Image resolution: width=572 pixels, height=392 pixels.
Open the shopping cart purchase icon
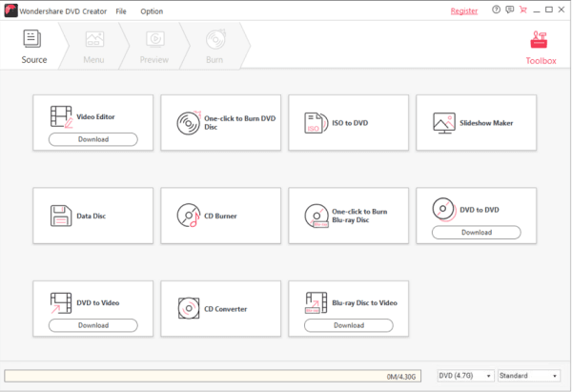click(x=523, y=10)
